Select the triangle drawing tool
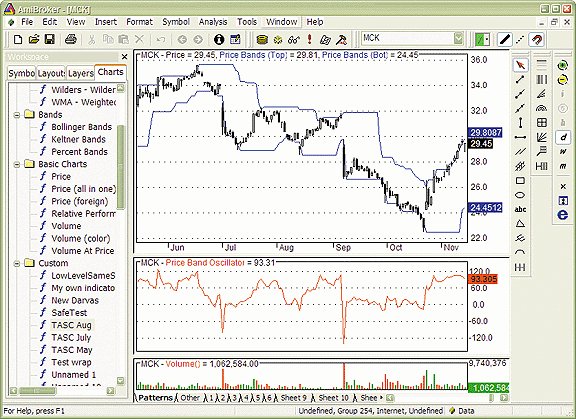Viewport: 576px width, 419px height. click(x=520, y=224)
